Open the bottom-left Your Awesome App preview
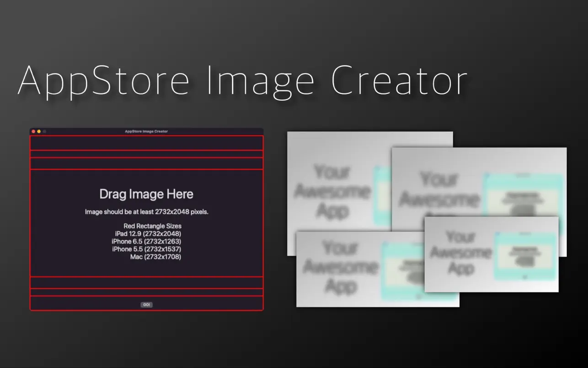This screenshot has width=588, height=368. (361, 270)
